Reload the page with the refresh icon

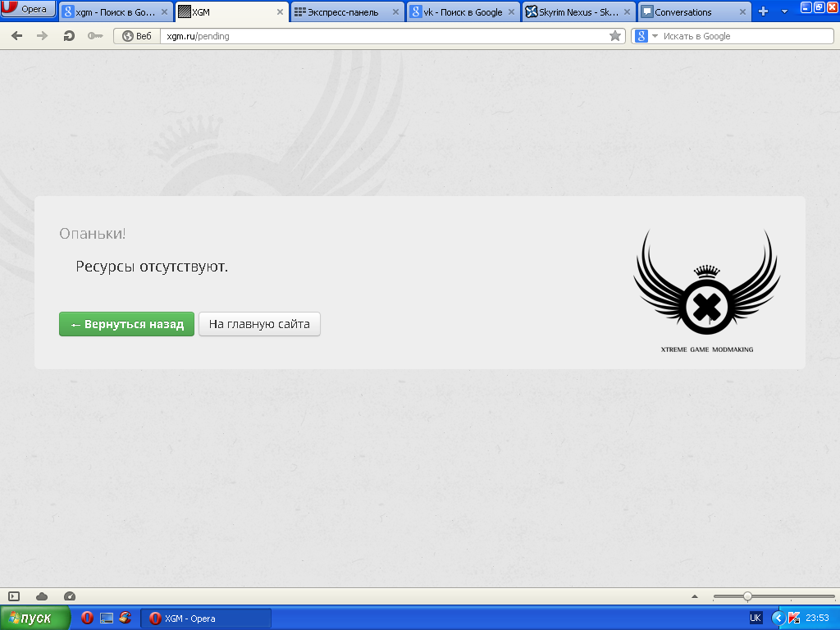(x=69, y=36)
